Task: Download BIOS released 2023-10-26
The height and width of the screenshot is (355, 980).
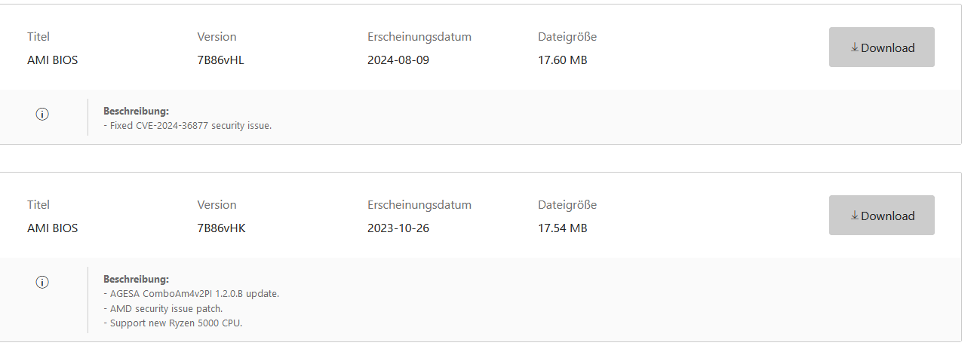Action: [x=881, y=216]
